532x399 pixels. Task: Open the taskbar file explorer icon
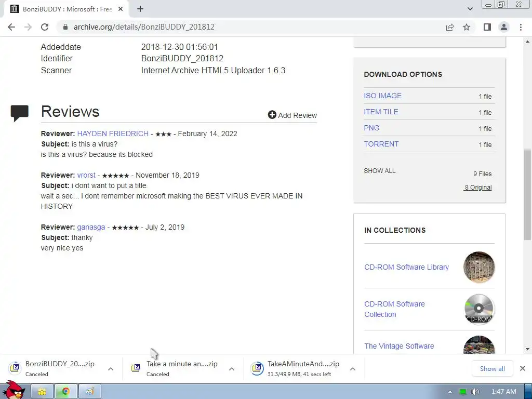tap(42, 392)
